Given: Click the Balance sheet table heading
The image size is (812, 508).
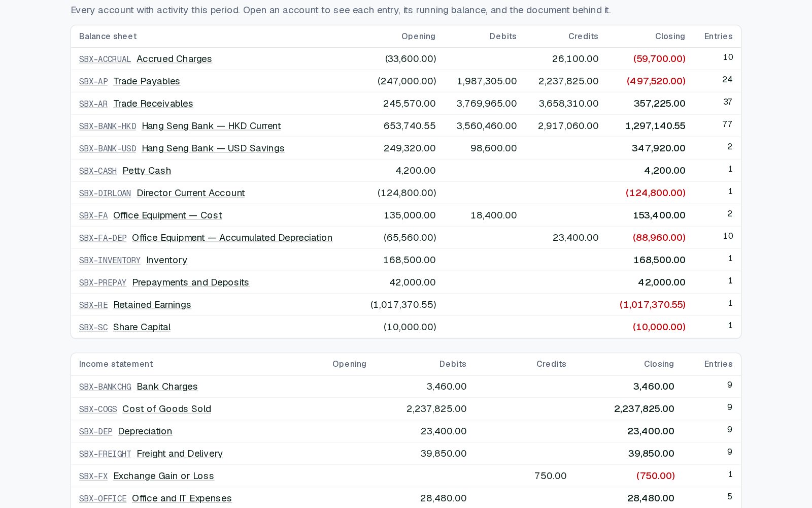Looking at the screenshot, I should coord(108,37).
